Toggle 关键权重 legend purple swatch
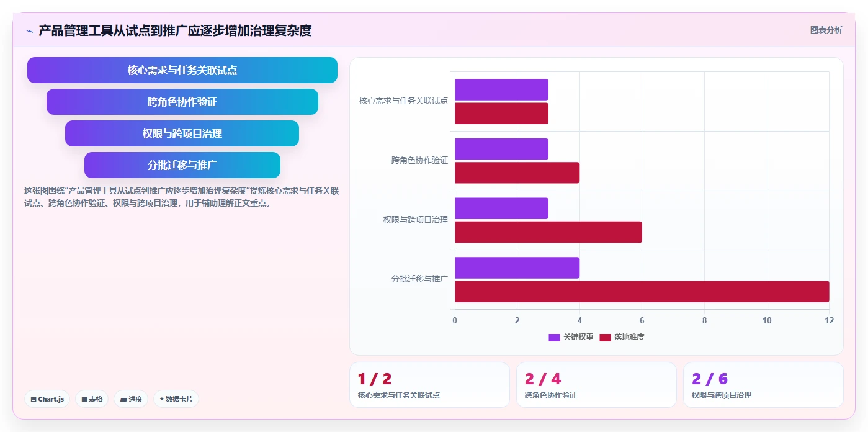This screenshot has width=868, height=432. point(554,337)
